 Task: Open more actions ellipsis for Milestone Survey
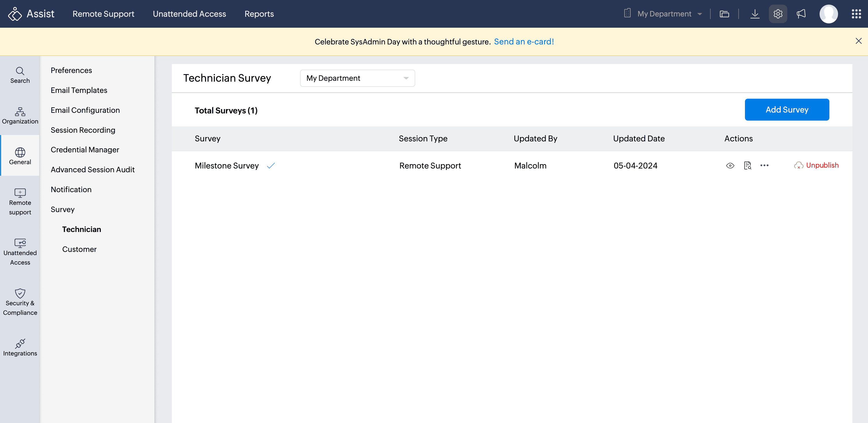point(764,165)
